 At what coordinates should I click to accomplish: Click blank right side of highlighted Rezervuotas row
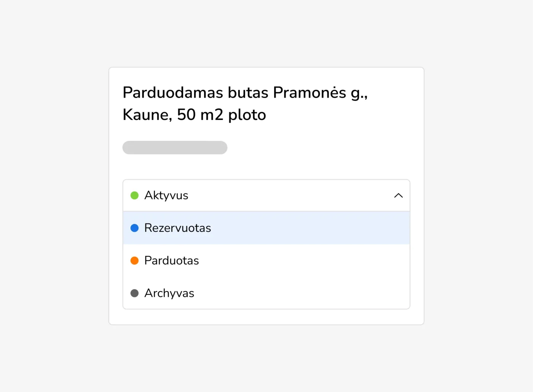click(324, 228)
